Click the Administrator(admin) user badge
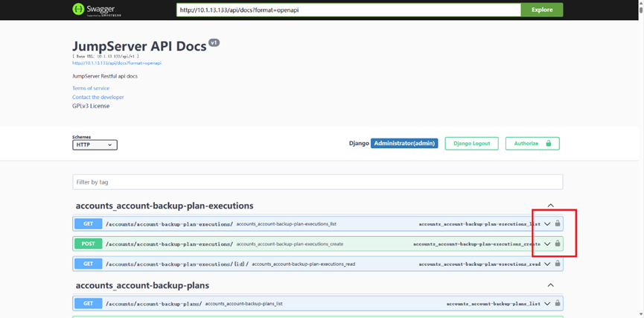The width and height of the screenshot is (644, 318). (404, 143)
